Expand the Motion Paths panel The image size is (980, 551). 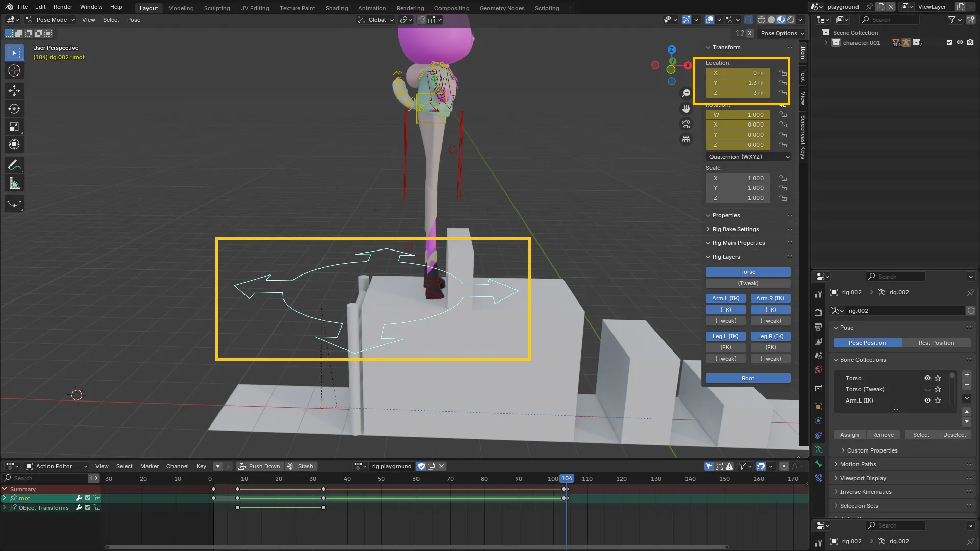click(x=857, y=464)
